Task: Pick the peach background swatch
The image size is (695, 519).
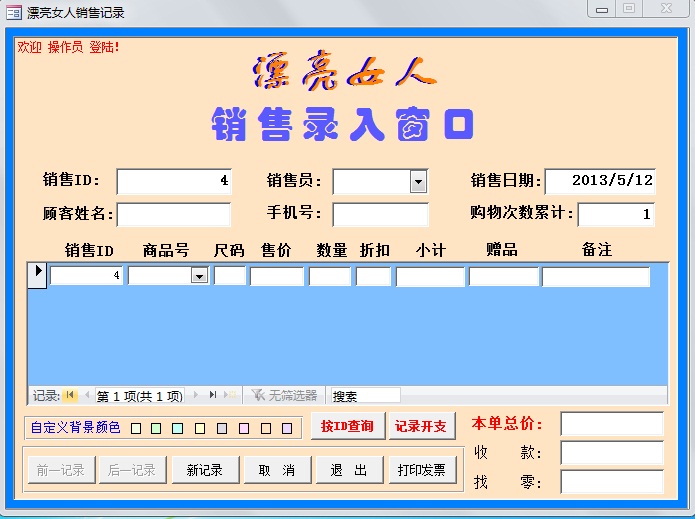Action: [x=266, y=428]
